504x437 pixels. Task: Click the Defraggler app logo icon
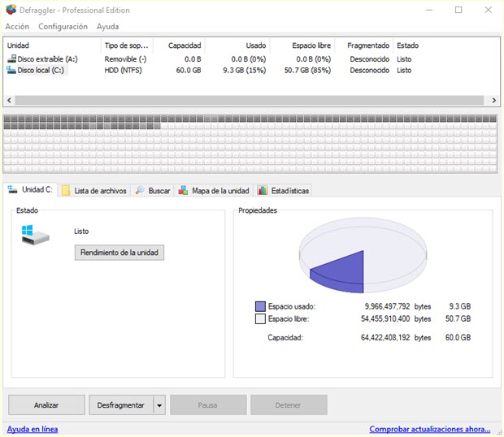point(11,10)
